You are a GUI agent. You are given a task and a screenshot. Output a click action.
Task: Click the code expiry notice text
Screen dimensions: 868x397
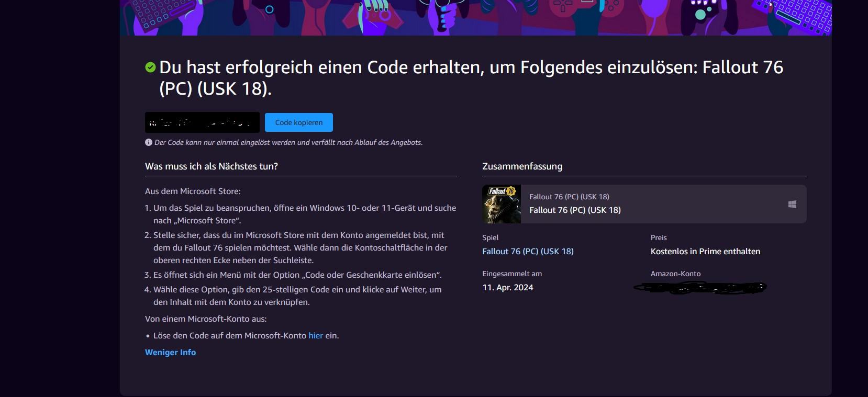point(288,142)
